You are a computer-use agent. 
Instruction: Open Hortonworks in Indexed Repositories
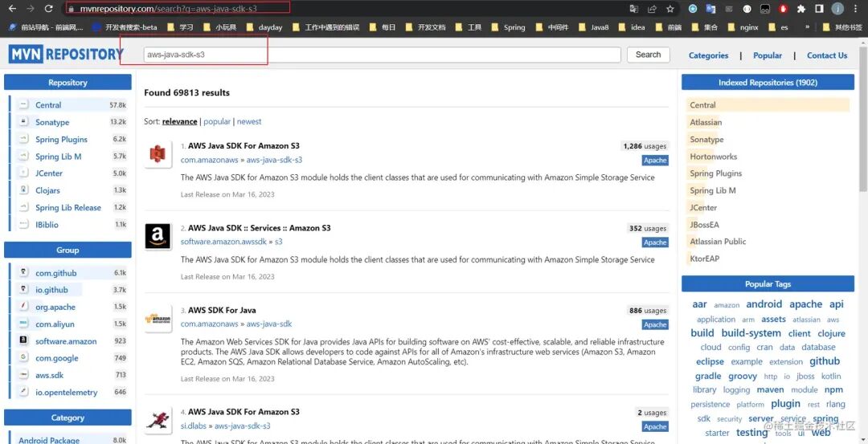(x=713, y=157)
